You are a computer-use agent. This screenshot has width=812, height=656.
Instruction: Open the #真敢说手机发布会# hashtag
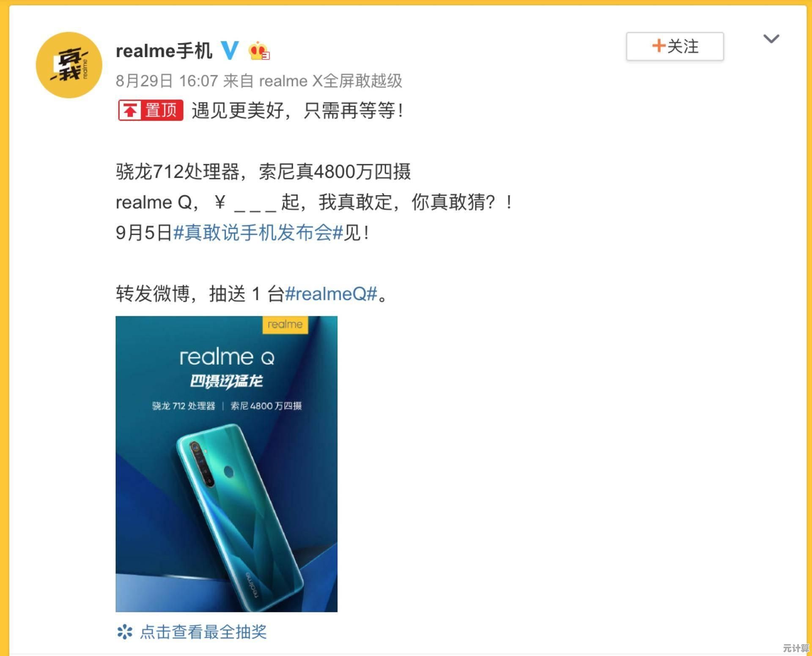point(258,232)
